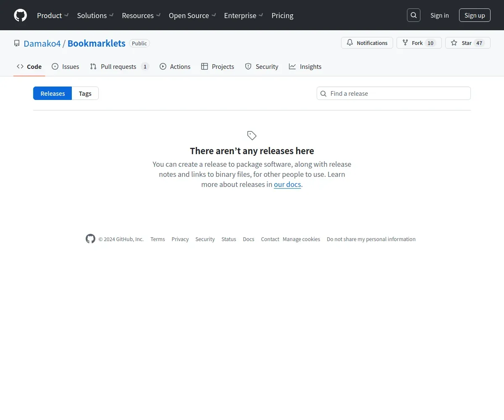Click the Projects table icon

click(x=205, y=66)
